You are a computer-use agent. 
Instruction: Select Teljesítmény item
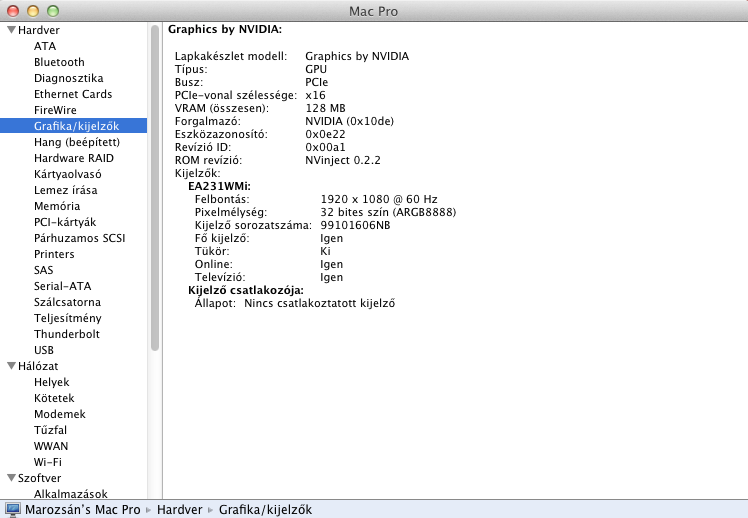tap(68, 318)
